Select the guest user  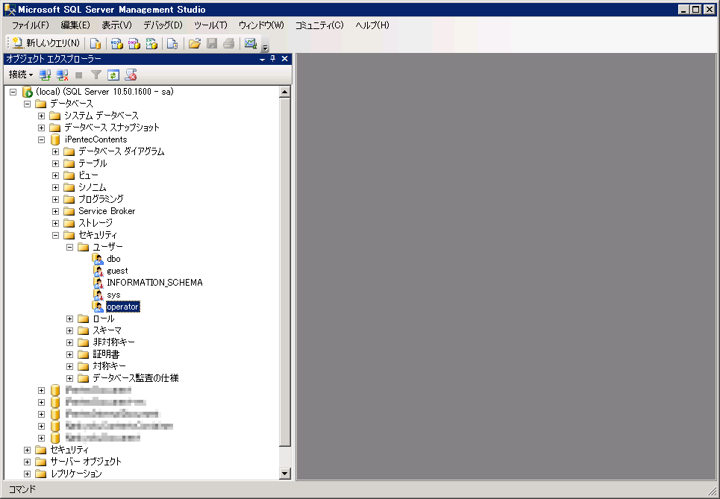117,271
